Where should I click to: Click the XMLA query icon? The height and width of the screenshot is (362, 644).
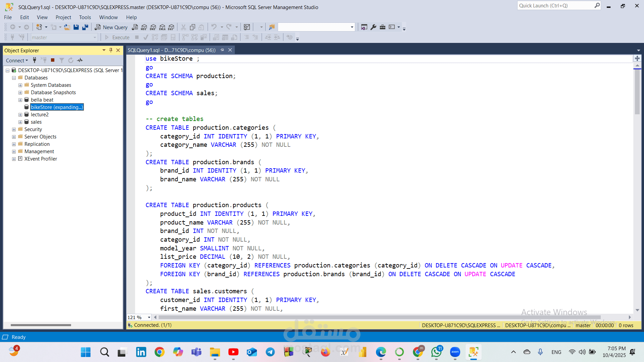tap(162, 27)
